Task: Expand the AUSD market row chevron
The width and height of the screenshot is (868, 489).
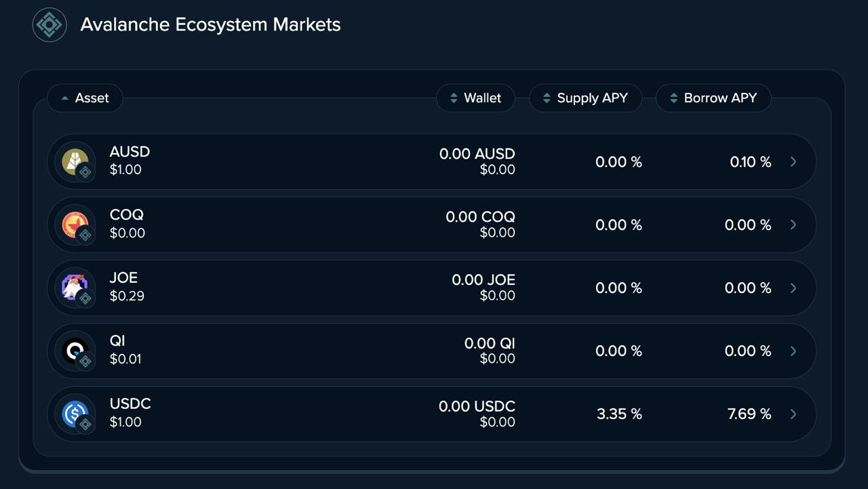Action: 793,162
